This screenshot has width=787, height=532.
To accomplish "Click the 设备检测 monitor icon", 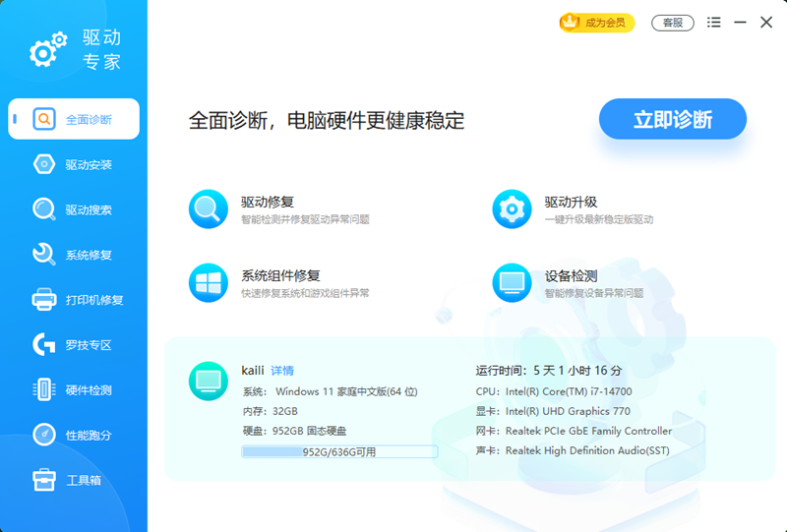I will pos(512,283).
